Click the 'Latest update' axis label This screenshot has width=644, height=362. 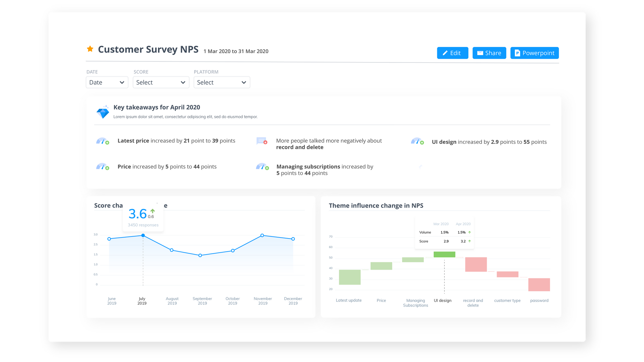tap(349, 300)
